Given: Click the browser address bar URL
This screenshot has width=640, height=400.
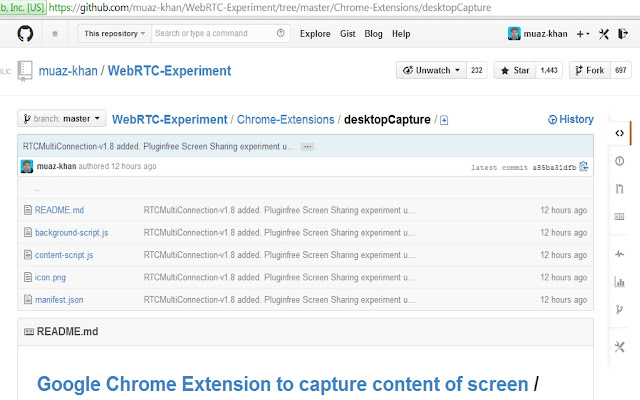Looking at the screenshot, I should [270, 7].
